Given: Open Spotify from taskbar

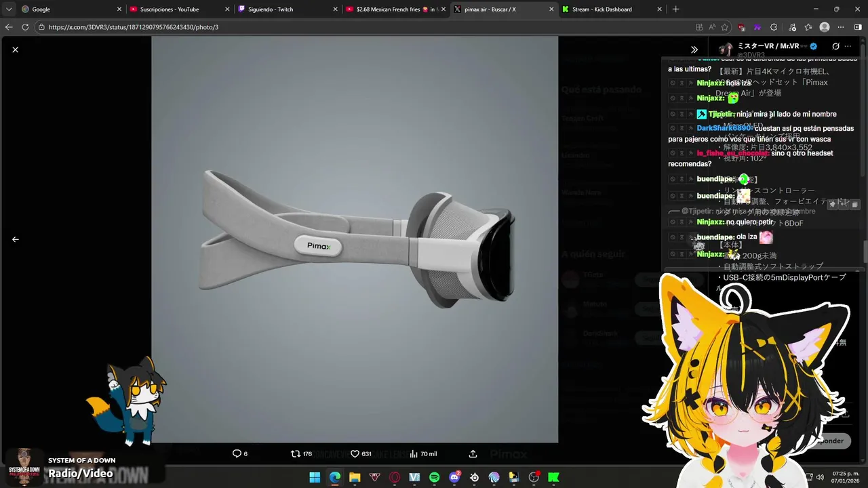Looking at the screenshot, I should point(434,477).
